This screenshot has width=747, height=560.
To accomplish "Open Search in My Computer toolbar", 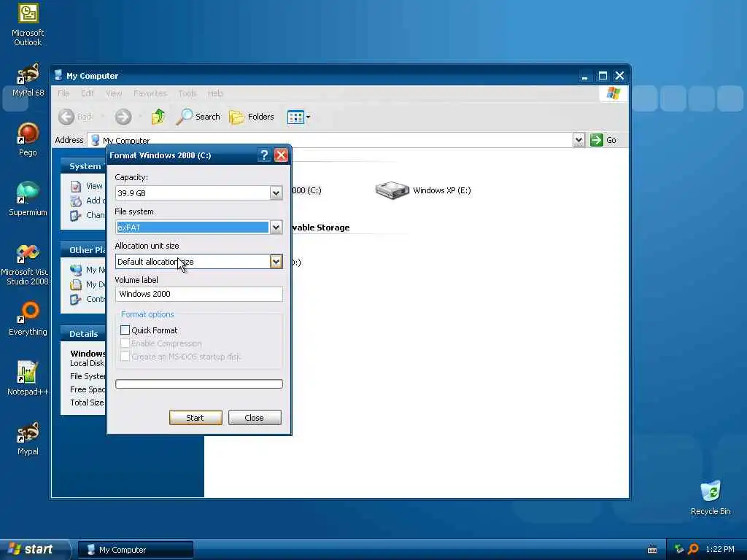I will point(198,117).
